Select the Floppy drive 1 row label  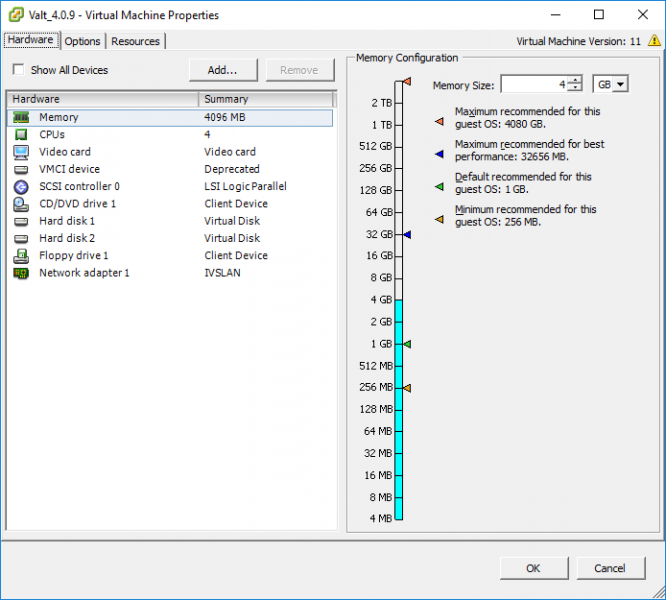74,256
